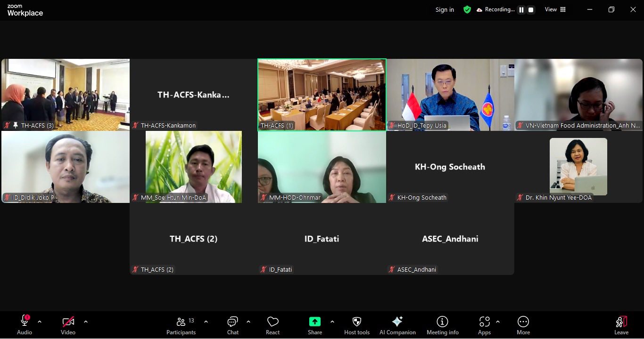Expand video options caret

(x=86, y=322)
